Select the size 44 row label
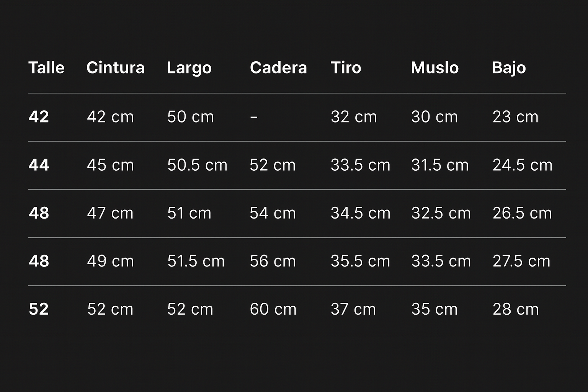588x392 pixels. point(39,165)
